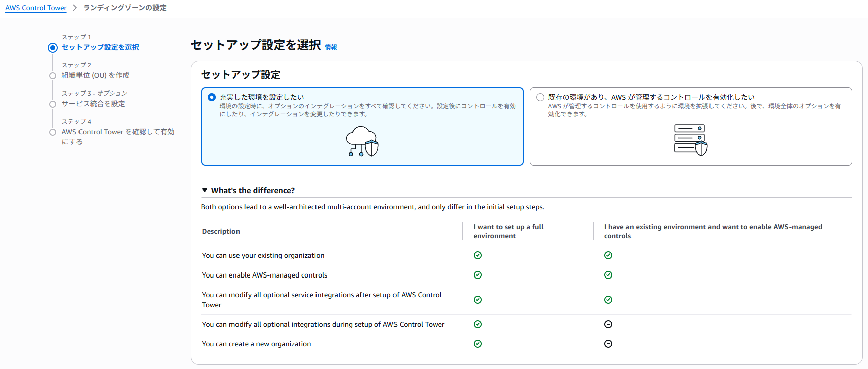This screenshot has height=369, width=868.
Task: Click green check for existing organization, full environment column
Action: click(478, 255)
